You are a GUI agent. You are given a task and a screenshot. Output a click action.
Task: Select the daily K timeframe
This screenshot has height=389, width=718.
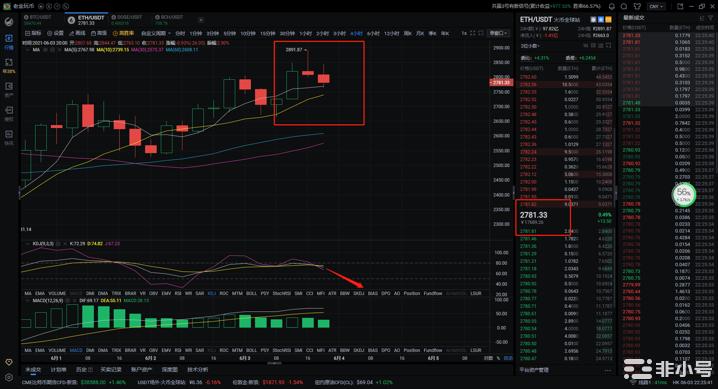tap(407, 33)
